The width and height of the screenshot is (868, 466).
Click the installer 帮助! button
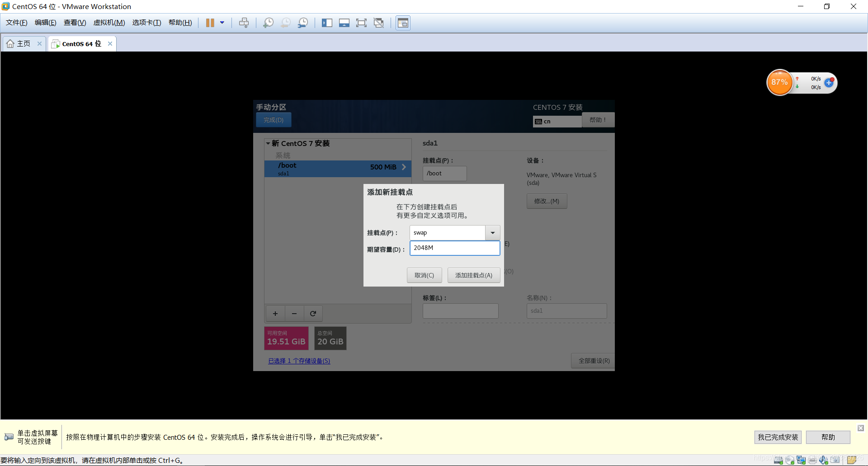point(598,120)
